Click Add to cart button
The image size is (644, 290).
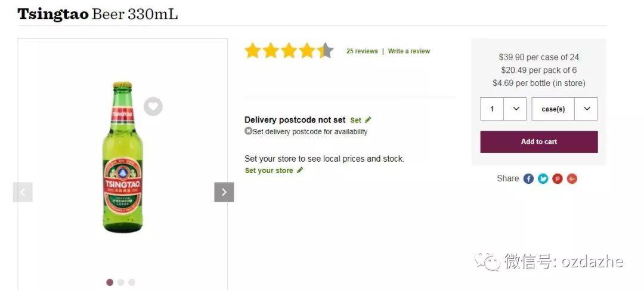pyautogui.click(x=539, y=141)
